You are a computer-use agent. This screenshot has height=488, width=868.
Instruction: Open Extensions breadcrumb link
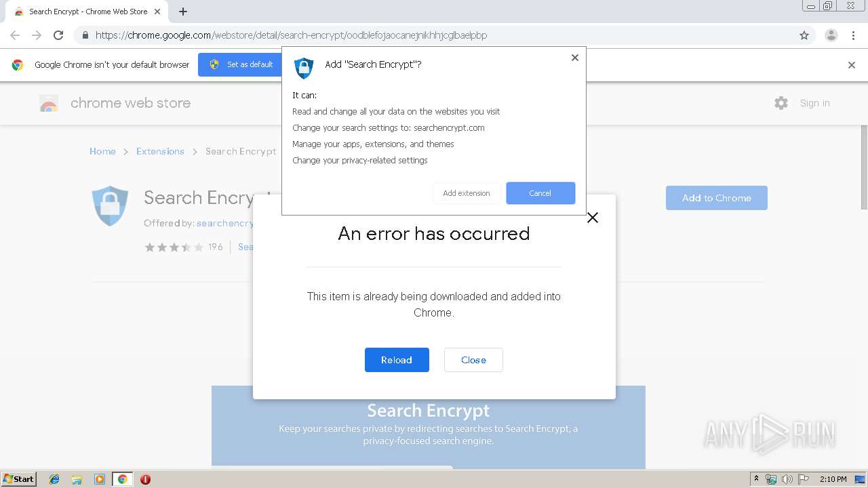point(160,151)
